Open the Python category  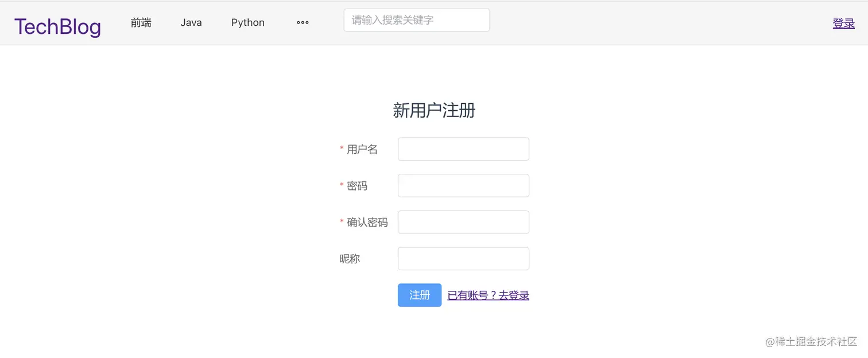click(247, 22)
